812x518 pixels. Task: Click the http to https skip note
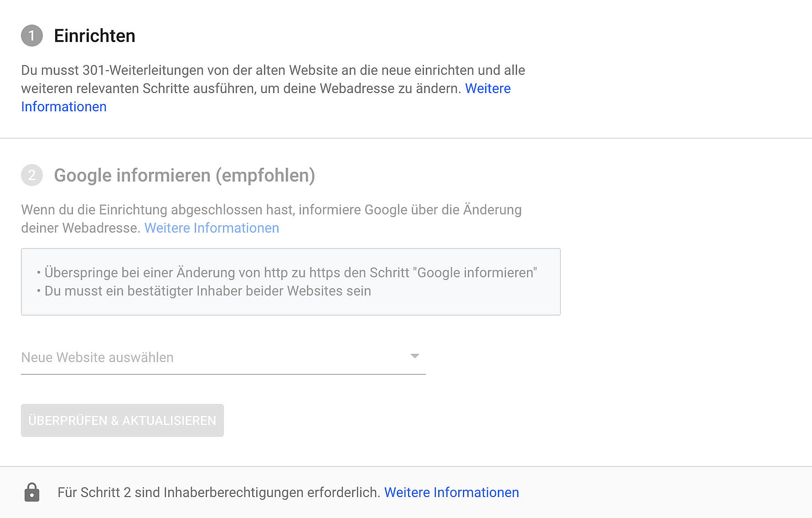pos(290,273)
